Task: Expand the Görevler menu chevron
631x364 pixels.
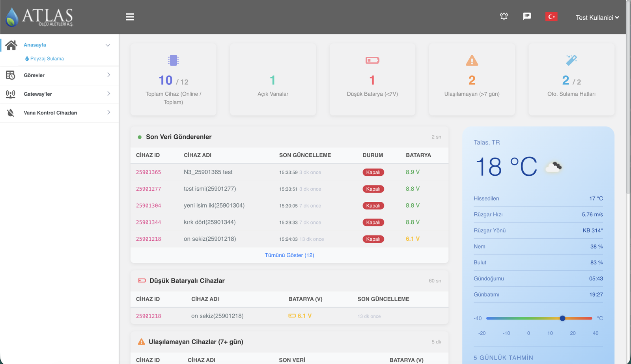Action: coord(108,75)
